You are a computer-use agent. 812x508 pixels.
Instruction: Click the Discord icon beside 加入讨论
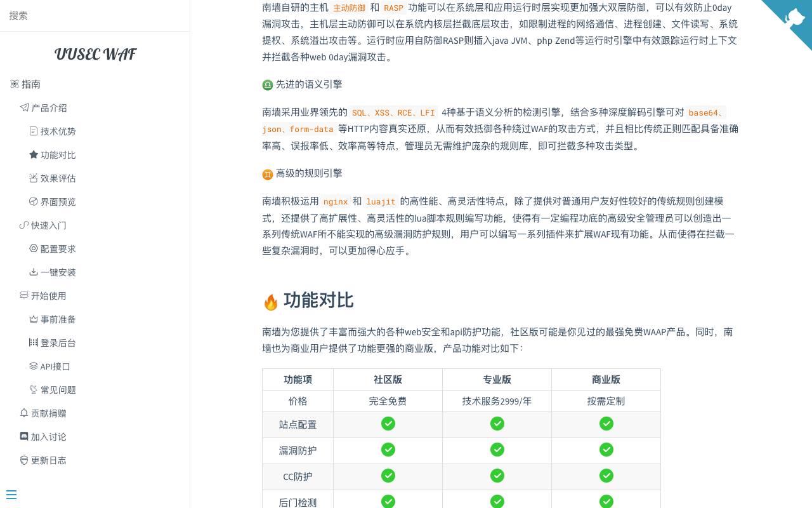[x=24, y=436]
